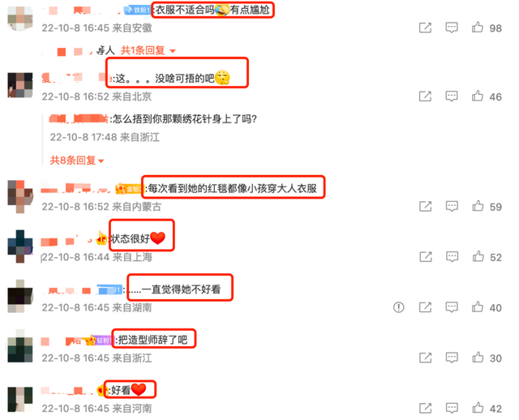519x420 pixels.
Task: Like the comment with 98 likes
Action: pos(478,27)
